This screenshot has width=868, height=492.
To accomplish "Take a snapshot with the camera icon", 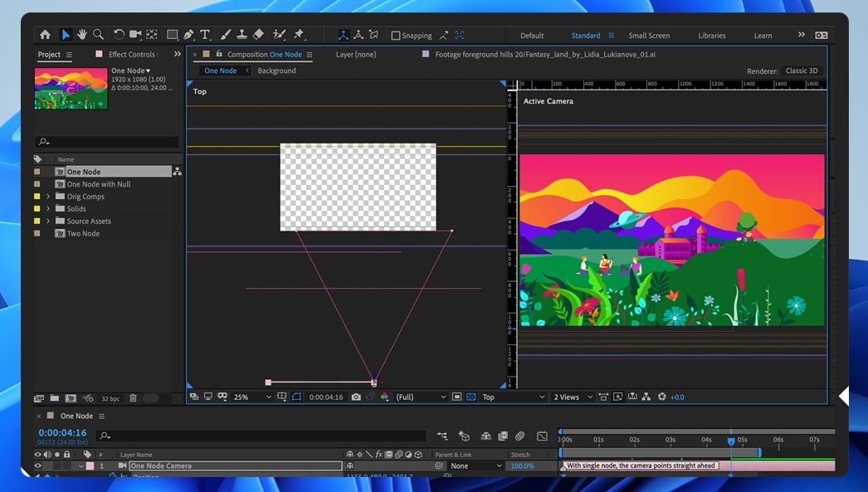I will click(356, 397).
